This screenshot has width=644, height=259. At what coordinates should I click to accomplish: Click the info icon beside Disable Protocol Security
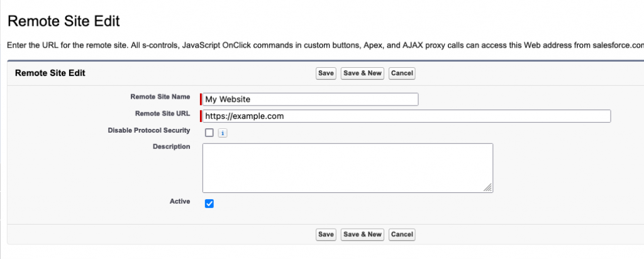tap(223, 133)
